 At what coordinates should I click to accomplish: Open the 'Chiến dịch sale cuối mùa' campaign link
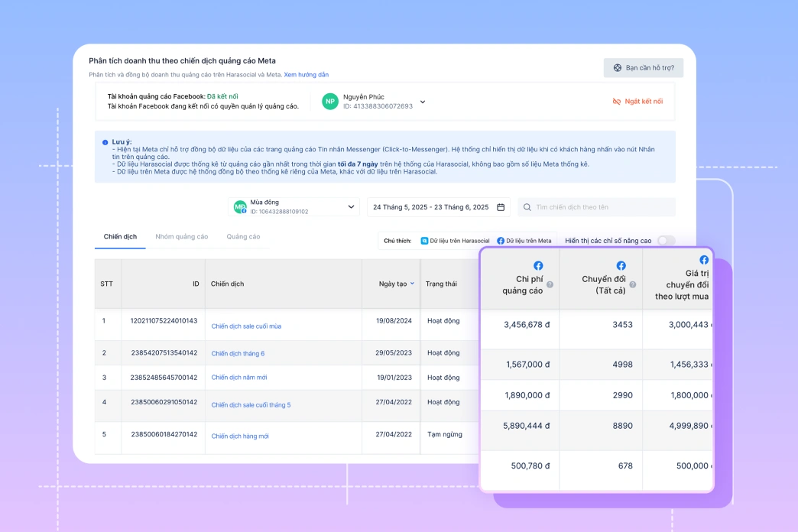[246, 326]
